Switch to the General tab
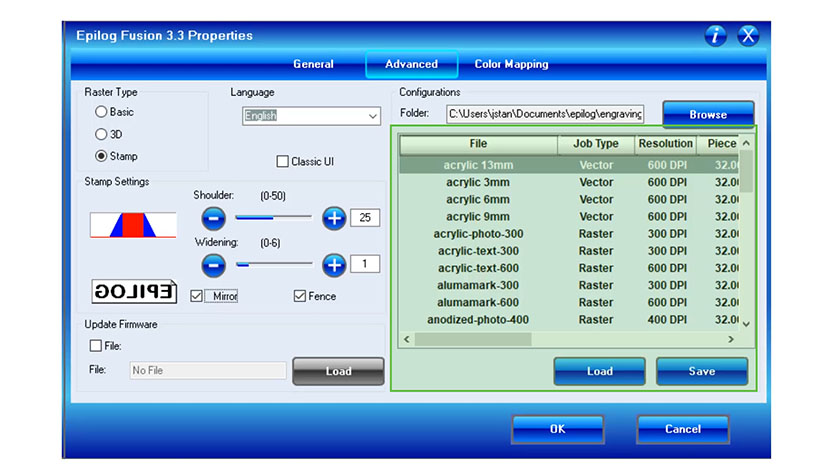The height and width of the screenshot is (473, 830). pos(313,64)
